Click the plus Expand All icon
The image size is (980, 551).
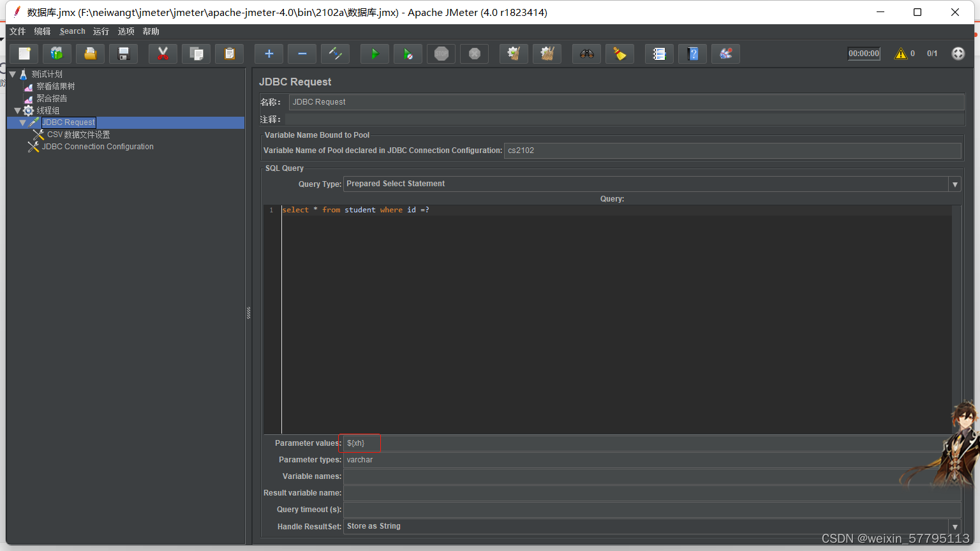coord(269,54)
